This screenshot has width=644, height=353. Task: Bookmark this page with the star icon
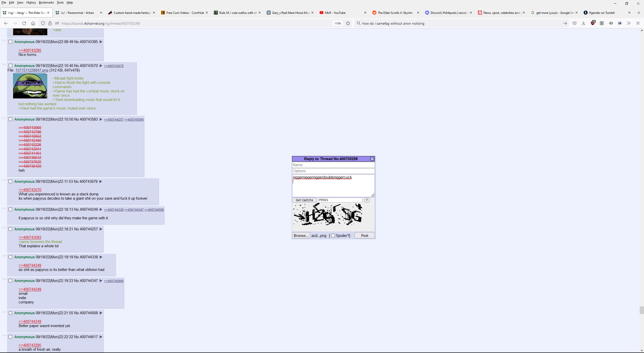(x=348, y=23)
